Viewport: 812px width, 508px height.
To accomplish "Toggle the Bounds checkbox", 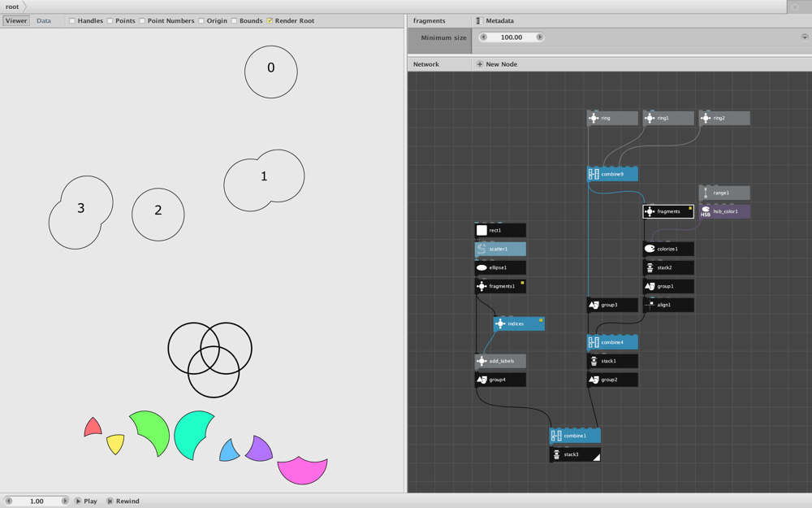I will (x=234, y=21).
